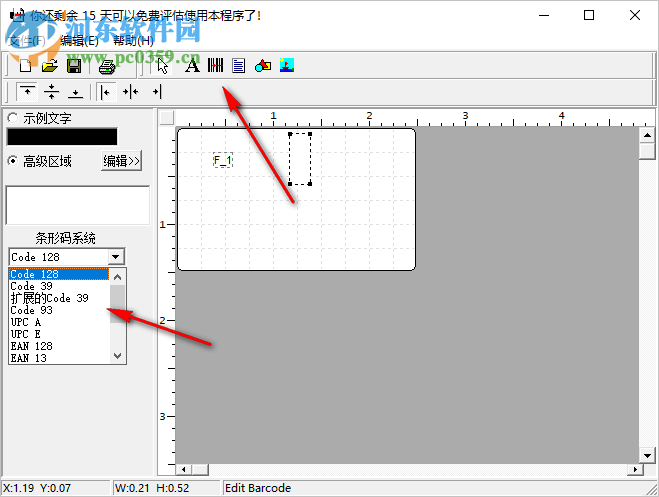Click the empty advanced area text box

77,205
